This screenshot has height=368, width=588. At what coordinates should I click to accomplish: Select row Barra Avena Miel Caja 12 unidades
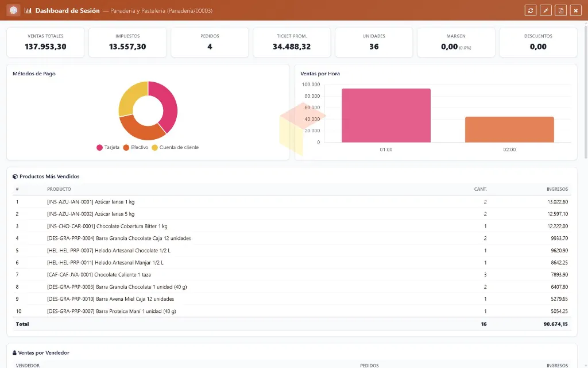point(292,299)
